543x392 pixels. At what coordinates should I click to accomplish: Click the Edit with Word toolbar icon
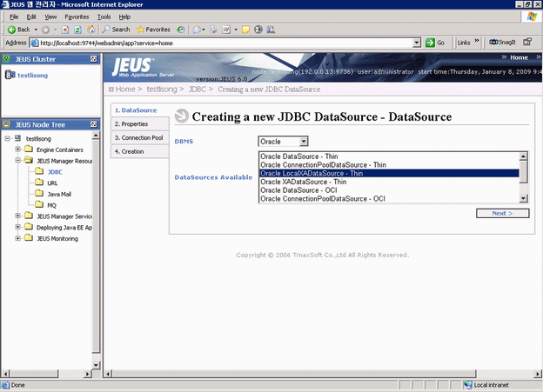(x=225, y=30)
